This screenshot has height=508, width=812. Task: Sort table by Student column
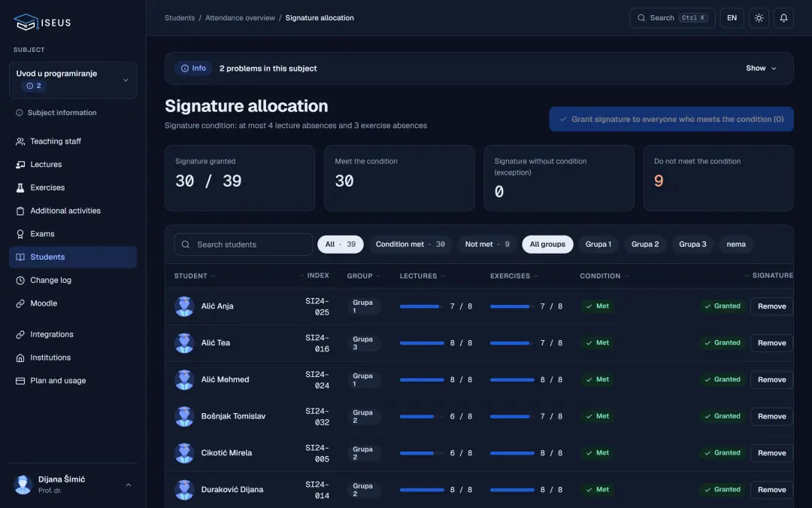click(195, 276)
